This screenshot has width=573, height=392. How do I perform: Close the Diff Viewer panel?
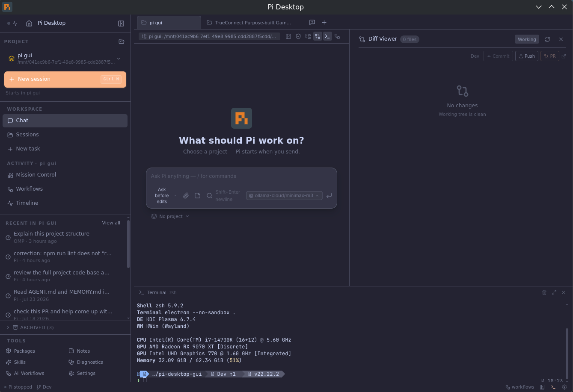click(x=561, y=39)
